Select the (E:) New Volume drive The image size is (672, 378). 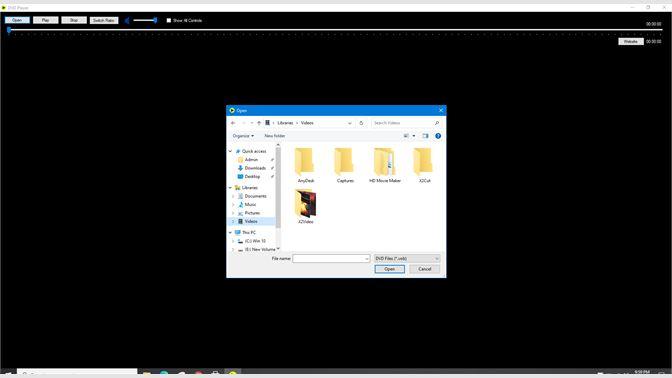[260, 249]
